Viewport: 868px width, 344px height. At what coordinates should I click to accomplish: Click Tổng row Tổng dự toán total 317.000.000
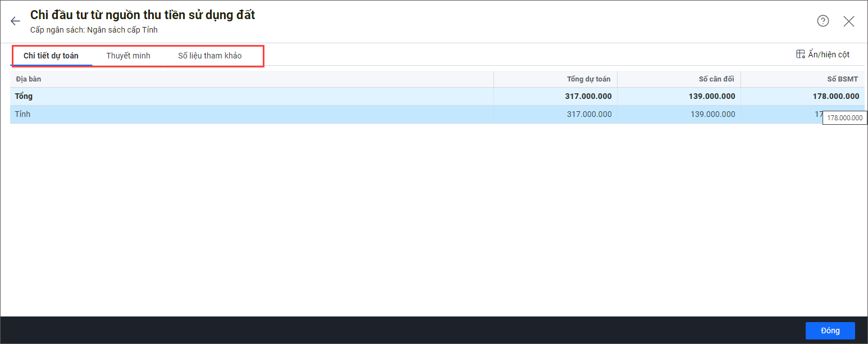(x=588, y=96)
